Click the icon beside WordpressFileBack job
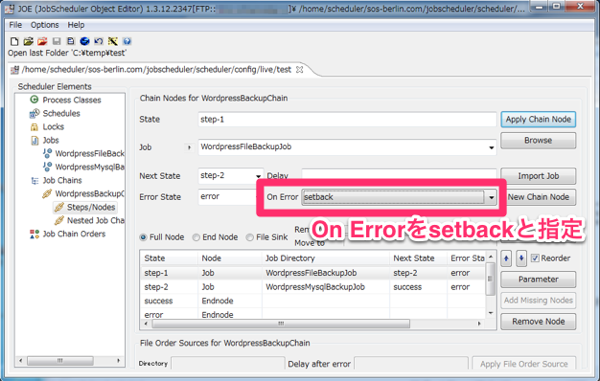Image resolution: width=600 pixels, height=381 pixels. click(x=47, y=153)
